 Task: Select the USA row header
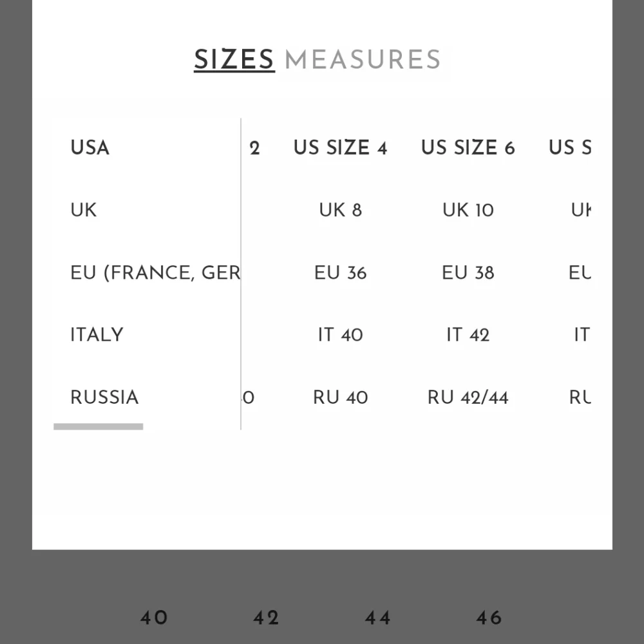[x=90, y=147]
